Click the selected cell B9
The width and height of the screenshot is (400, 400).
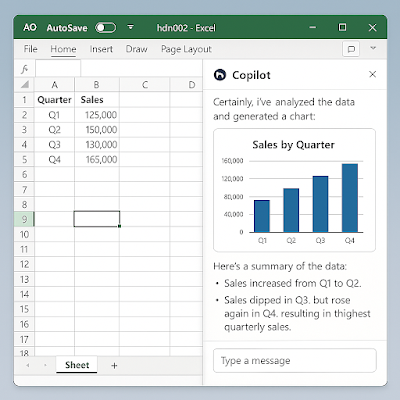97,219
